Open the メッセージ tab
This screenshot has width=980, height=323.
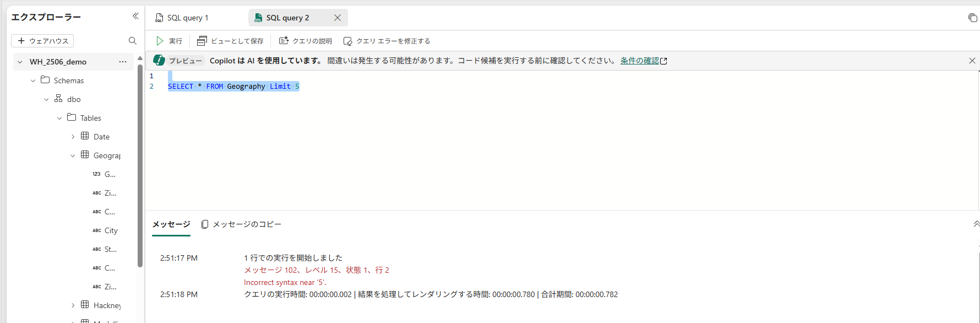[x=171, y=224]
